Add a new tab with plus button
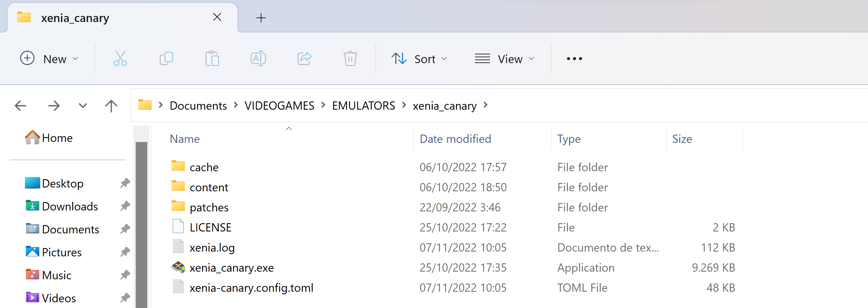This screenshot has height=308, width=868. (261, 18)
